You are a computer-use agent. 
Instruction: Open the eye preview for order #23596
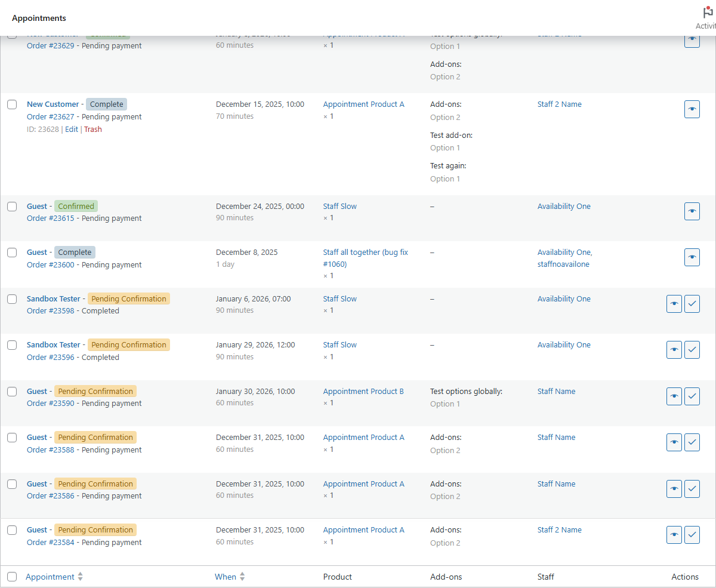pos(674,350)
